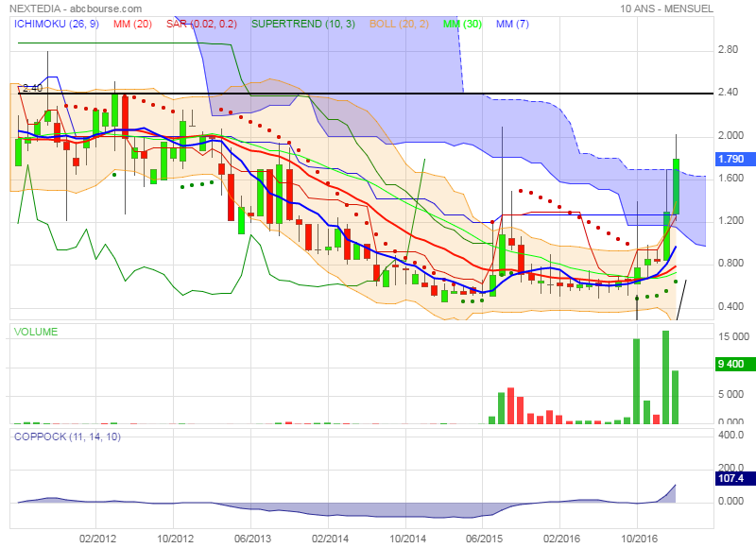Click the 02/2014 date axis label
This screenshot has height=548, width=756.
330,539
